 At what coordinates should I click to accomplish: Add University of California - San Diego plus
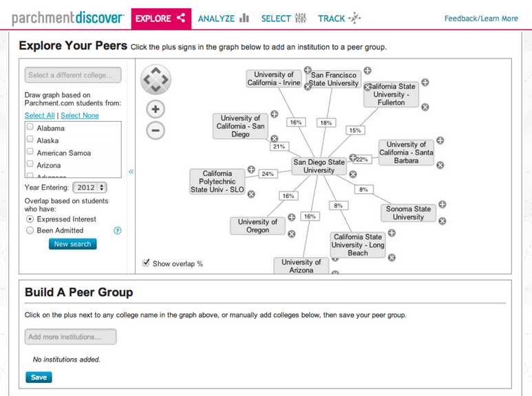tap(275, 114)
